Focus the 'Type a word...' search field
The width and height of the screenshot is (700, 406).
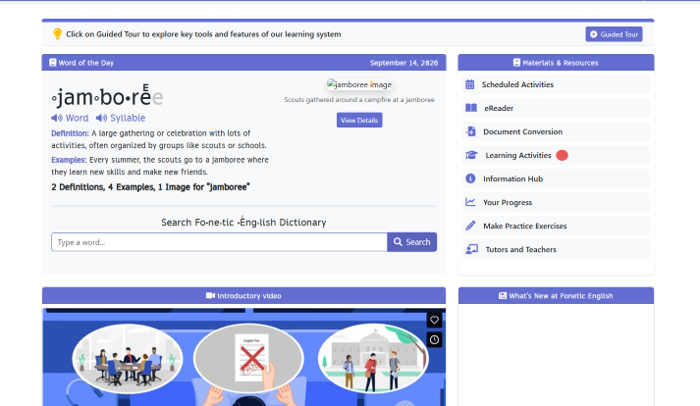[219, 242]
